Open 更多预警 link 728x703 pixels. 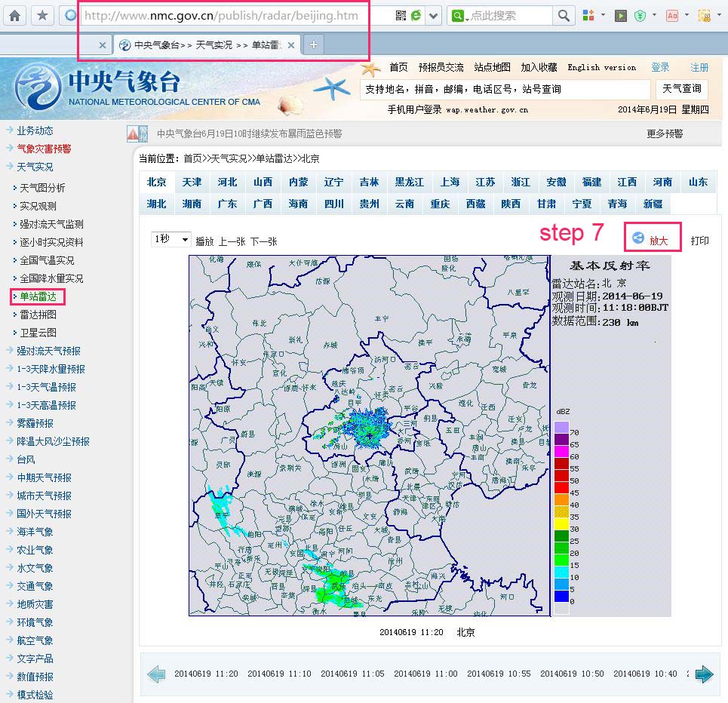(x=665, y=134)
